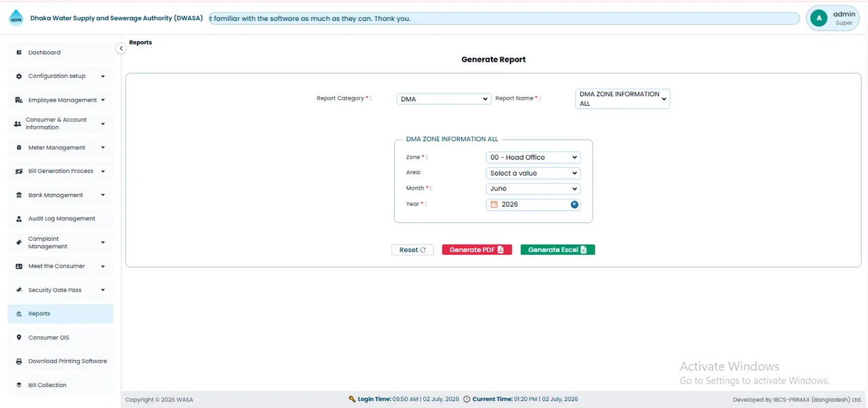This screenshot has height=408, width=868.
Task: Click the Complaint Management icon
Action: [x=19, y=243]
